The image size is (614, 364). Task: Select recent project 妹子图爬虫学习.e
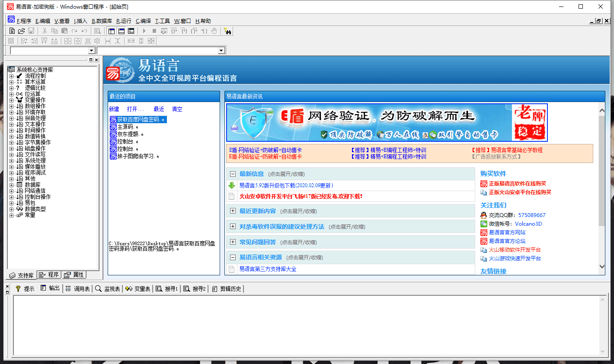(134, 156)
